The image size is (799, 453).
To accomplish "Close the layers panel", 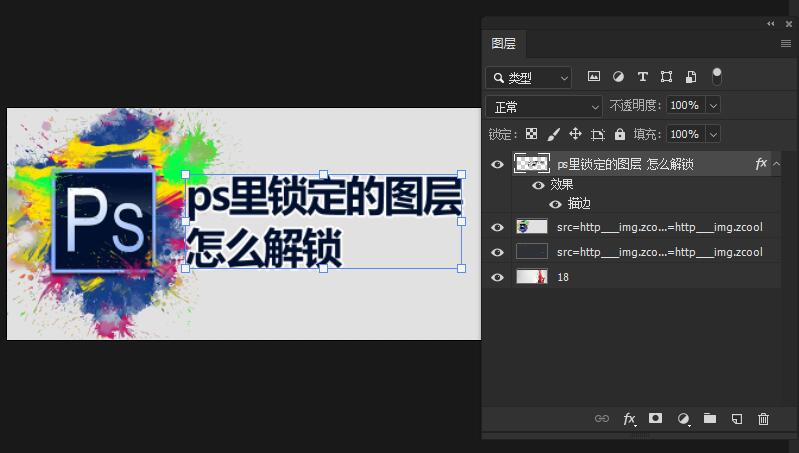I will point(789,24).
